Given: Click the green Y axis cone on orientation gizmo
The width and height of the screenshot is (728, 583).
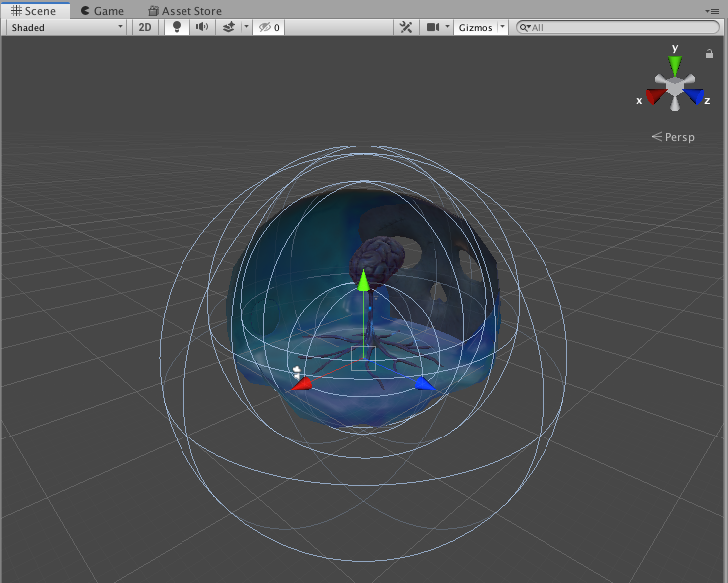Looking at the screenshot, I should (x=675, y=65).
